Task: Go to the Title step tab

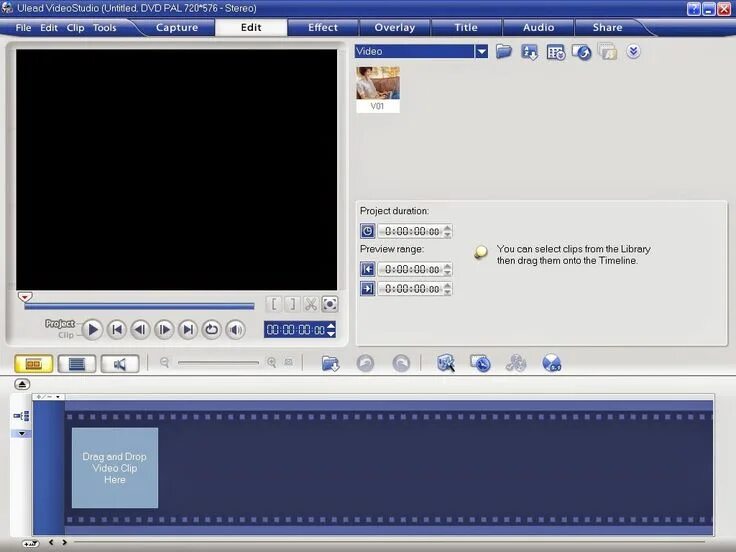Action: click(466, 28)
